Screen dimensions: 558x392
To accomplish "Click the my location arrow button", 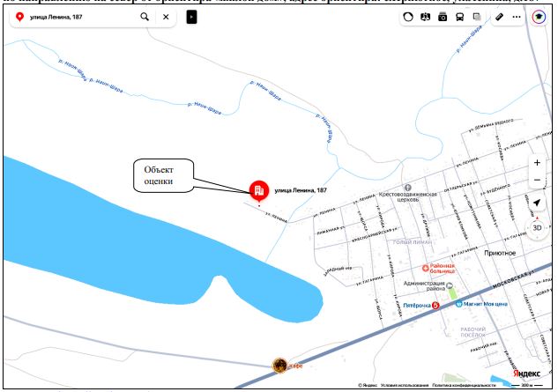I will point(537,203).
